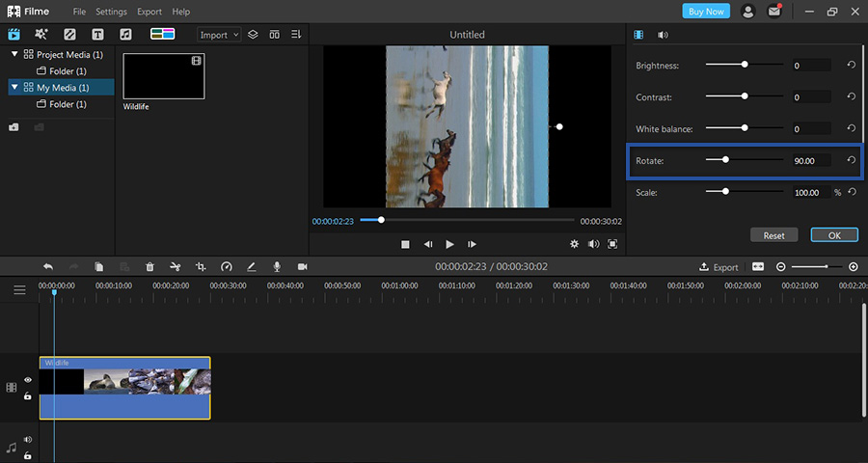Select the crop tool in timeline toolbar
This screenshot has height=463, width=868.
201,267
